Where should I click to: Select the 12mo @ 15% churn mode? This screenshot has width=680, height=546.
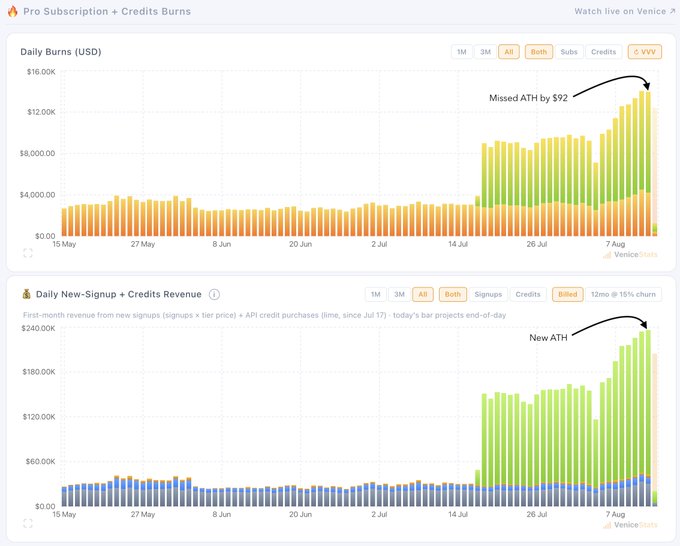pyautogui.click(x=623, y=294)
